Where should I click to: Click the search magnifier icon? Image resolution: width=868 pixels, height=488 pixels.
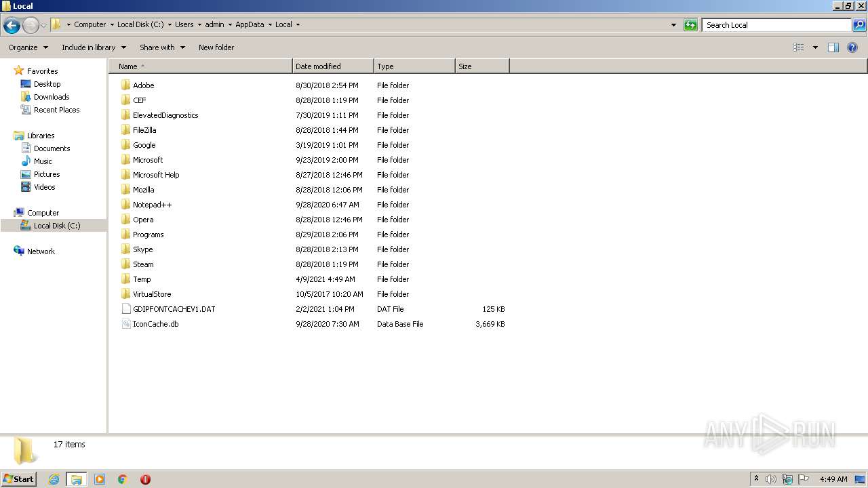pyautogui.click(x=859, y=25)
